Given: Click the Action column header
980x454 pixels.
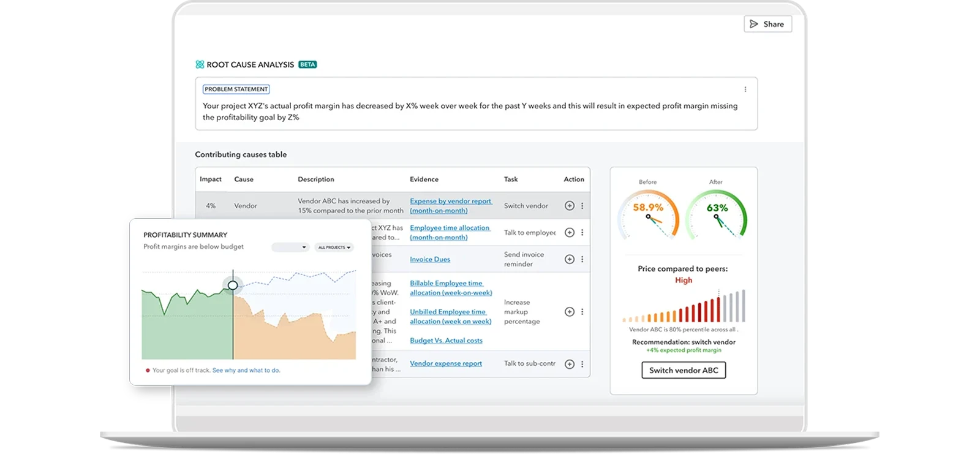Looking at the screenshot, I should click(x=574, y=180).
